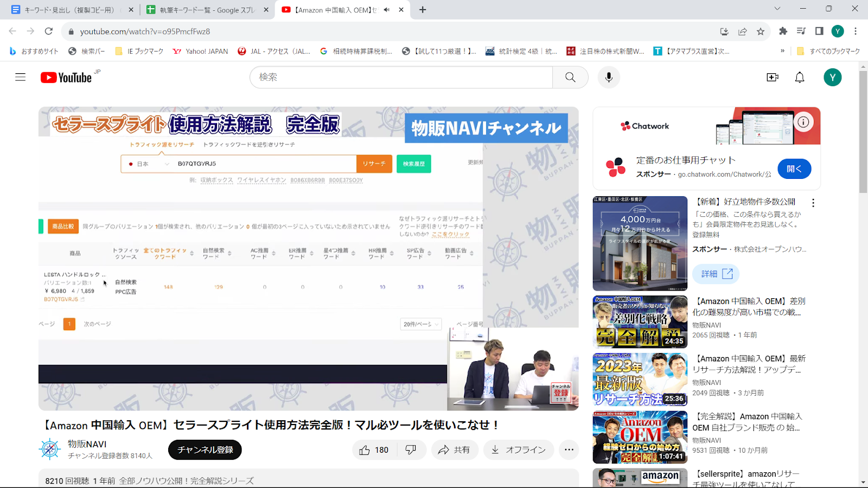Open JAL - アクセス bookmark
868x488 pixels.
click(x=275, y=51)
